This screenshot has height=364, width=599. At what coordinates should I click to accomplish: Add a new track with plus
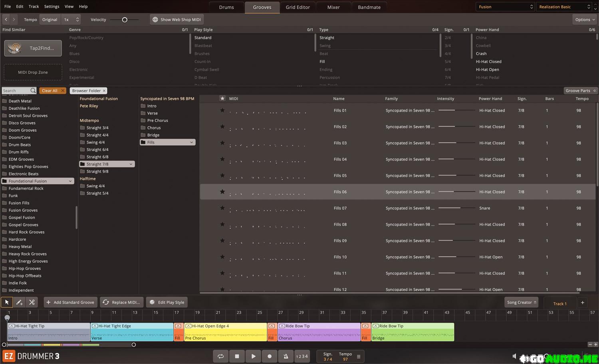coord(583,303)
